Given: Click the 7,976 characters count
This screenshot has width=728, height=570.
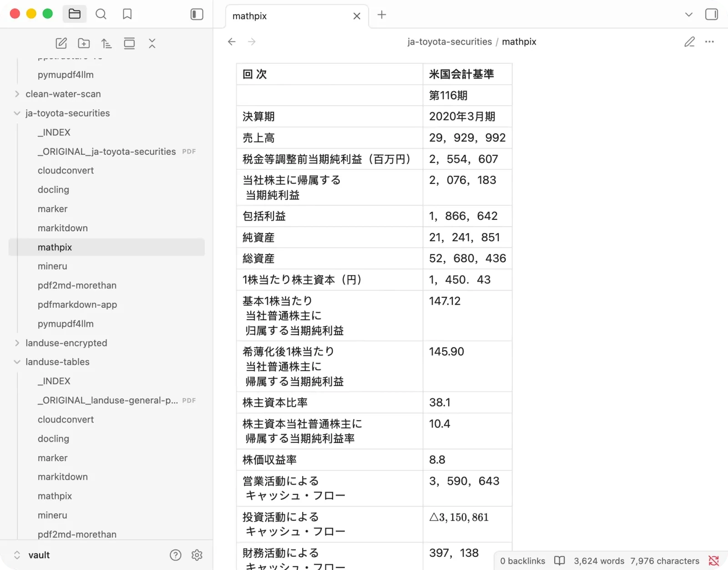Looking at the screenshot, I should point(665,561).
